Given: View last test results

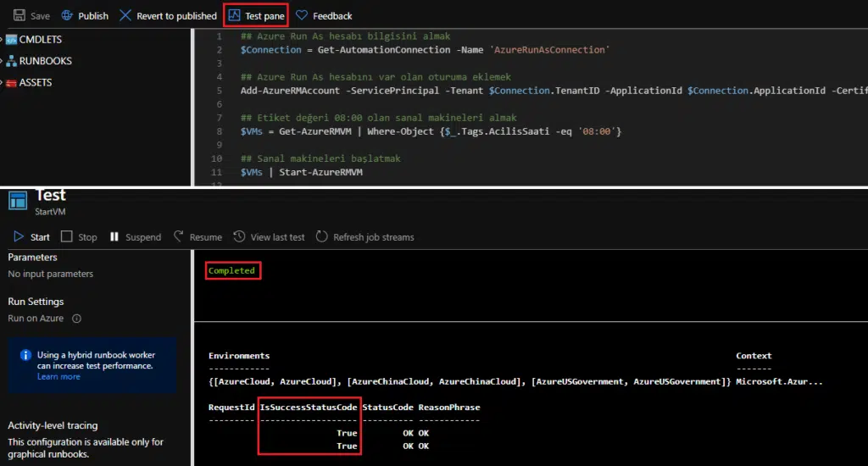Looking at the screenshot, I should click(269, 237).
